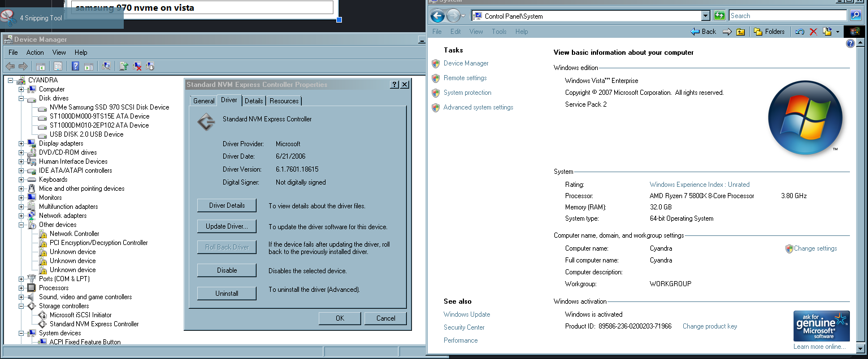
Task: Open the View menu in Device Manager
Action: pos(59,52)
